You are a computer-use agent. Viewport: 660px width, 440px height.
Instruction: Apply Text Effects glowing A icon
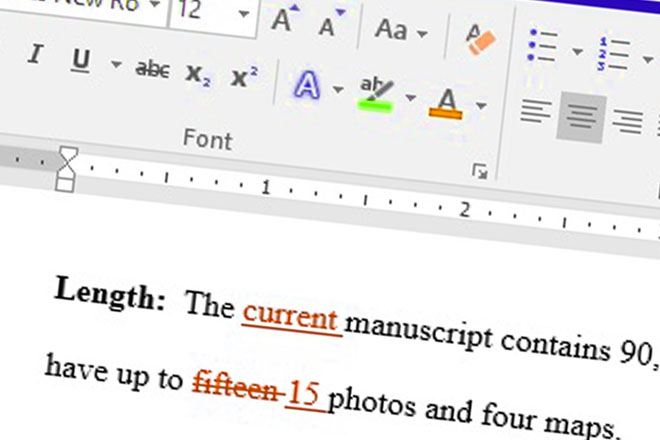pos(307,87)
